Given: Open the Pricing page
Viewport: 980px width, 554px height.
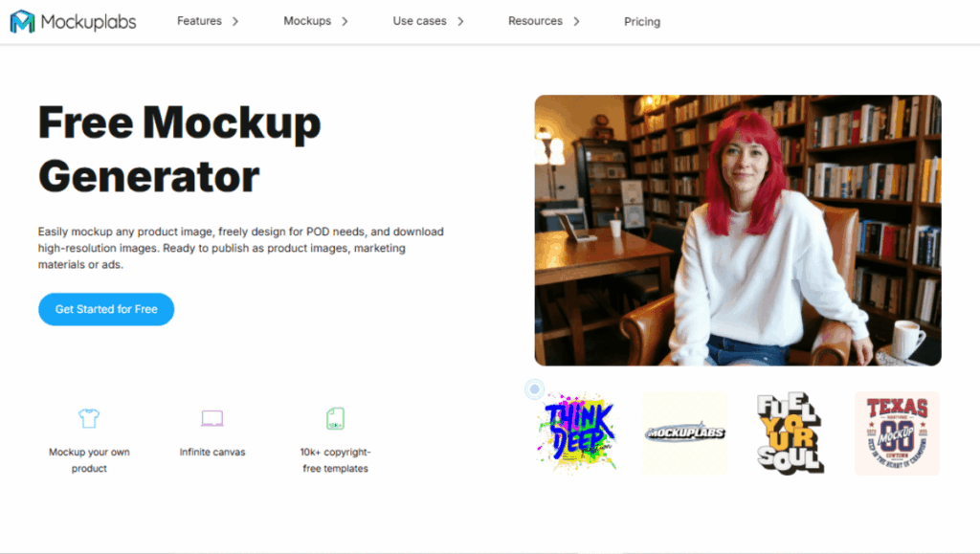Looking at the screenshot, I should pyautogui.click(x=642, y=22).
